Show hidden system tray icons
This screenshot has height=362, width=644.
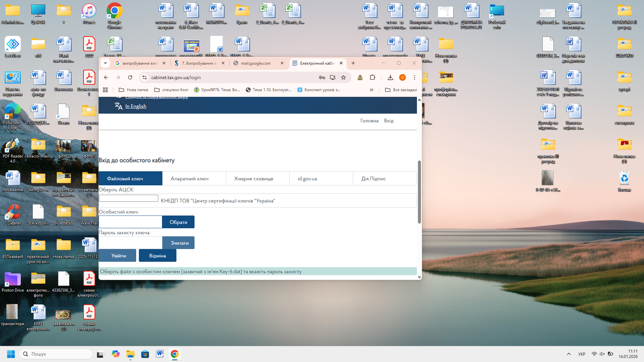569,354
